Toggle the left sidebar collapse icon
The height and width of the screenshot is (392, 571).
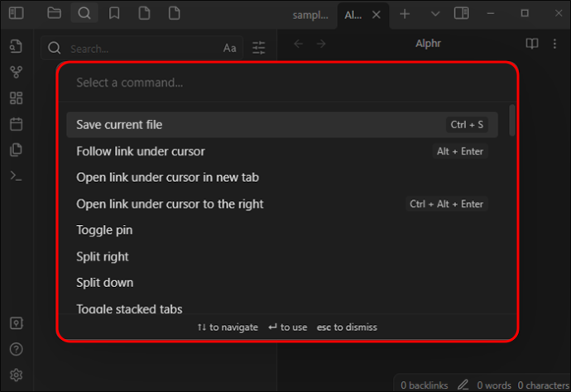[17, 13]
